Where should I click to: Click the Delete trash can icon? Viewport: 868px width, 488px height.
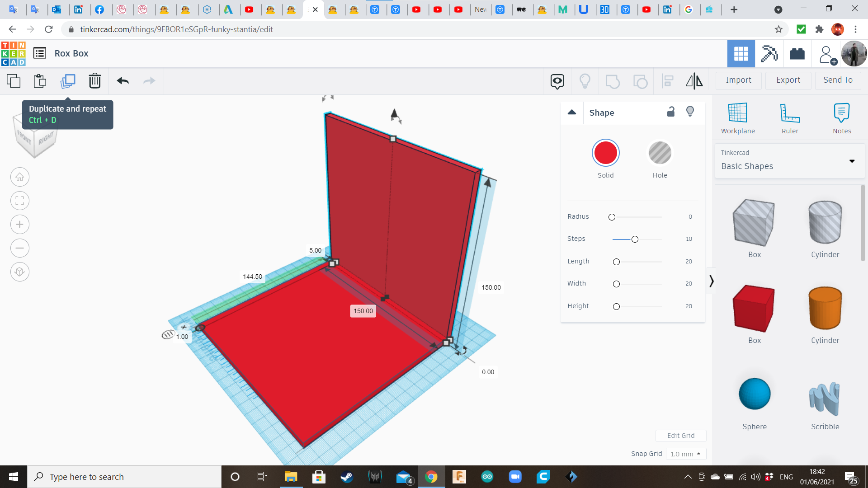(94, 81)
